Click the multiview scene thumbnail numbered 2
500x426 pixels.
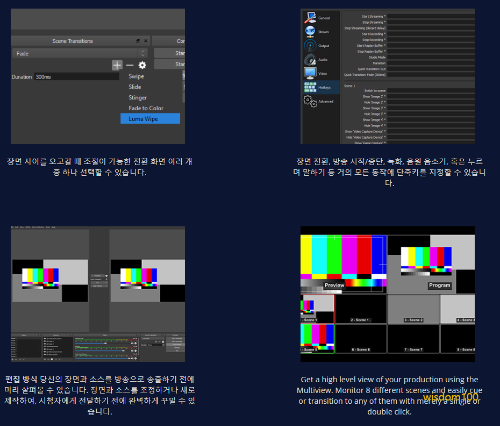coord(361,309)
